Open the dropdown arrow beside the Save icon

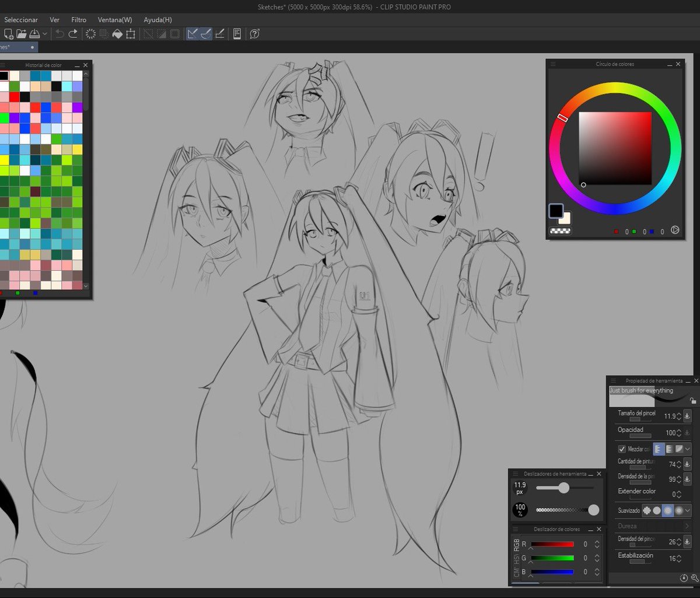[45, 34]
